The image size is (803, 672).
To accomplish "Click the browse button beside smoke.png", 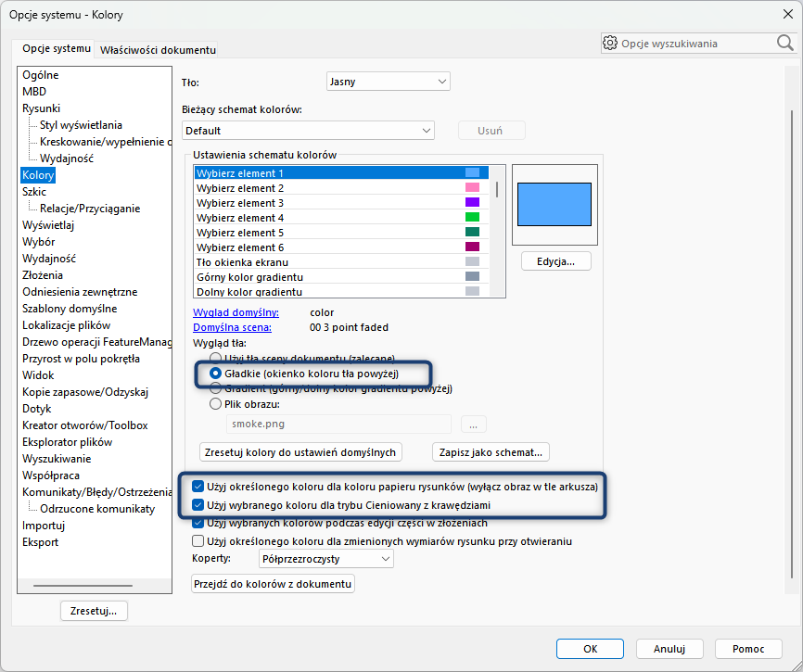I will [x=473, y=425].
